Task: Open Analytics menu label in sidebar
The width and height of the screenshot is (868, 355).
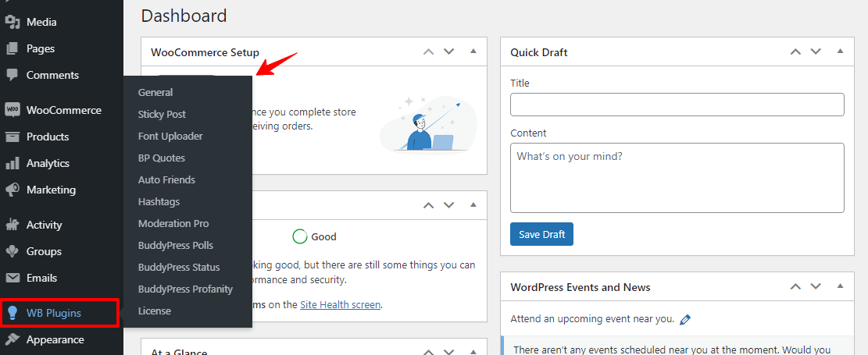Action: click(48, 163)
